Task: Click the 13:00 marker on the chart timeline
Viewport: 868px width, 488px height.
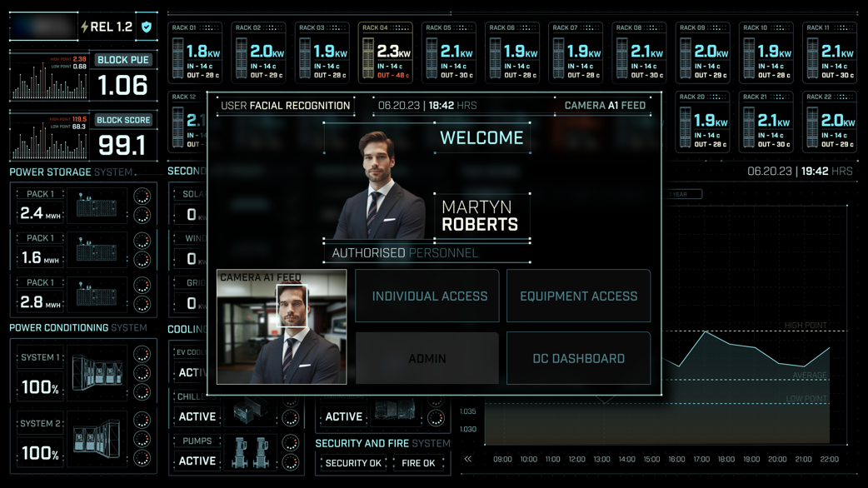Action: (601, 459)
